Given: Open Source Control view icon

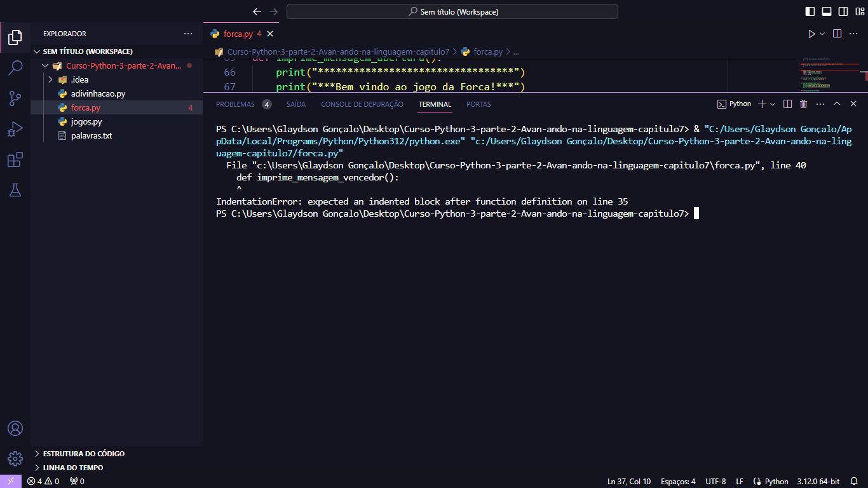Looking at the screenshot, I should tap(15, 98).
